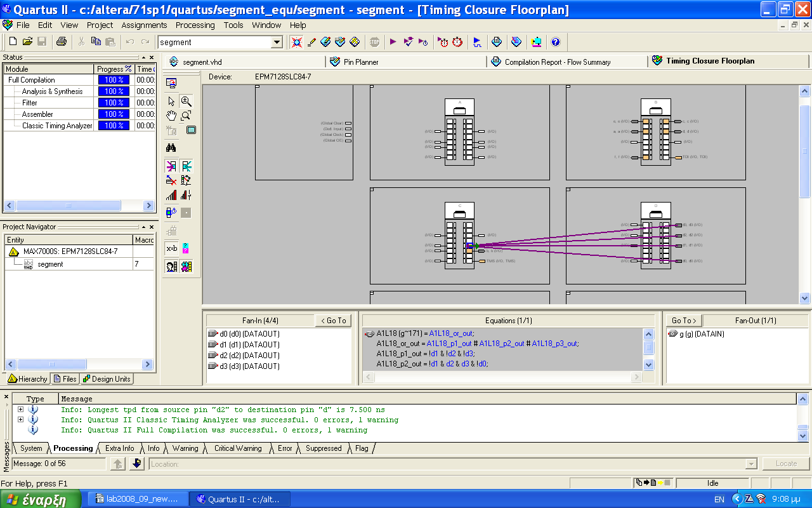This screenshot has height=508, width=812.
Task: Click the A1L18_or_out equation link
Action: pyautogui.click(x=451, y=333)
